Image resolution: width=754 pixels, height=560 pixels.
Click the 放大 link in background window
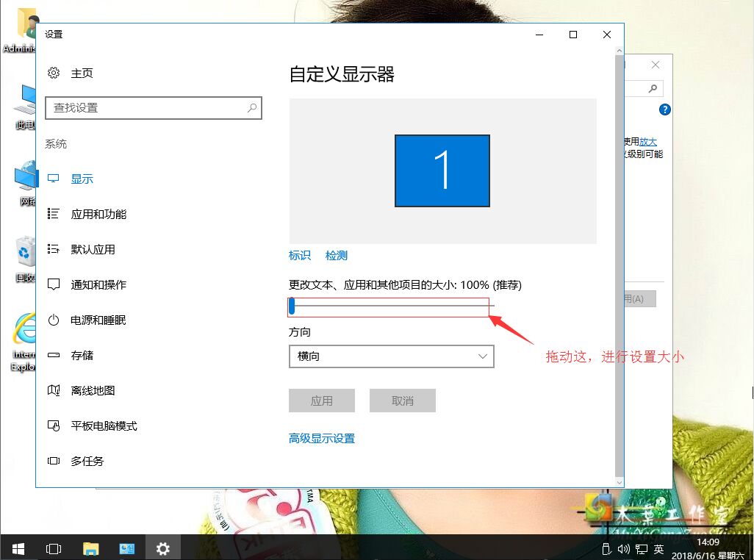click(x=647, y=142)
